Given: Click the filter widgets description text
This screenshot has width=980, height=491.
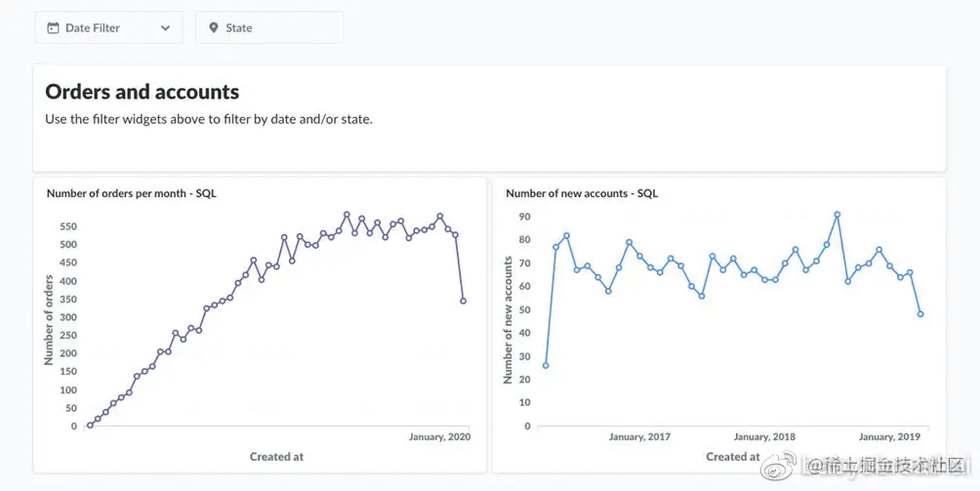Looking at the screenshot, I should tap(209, 119).
